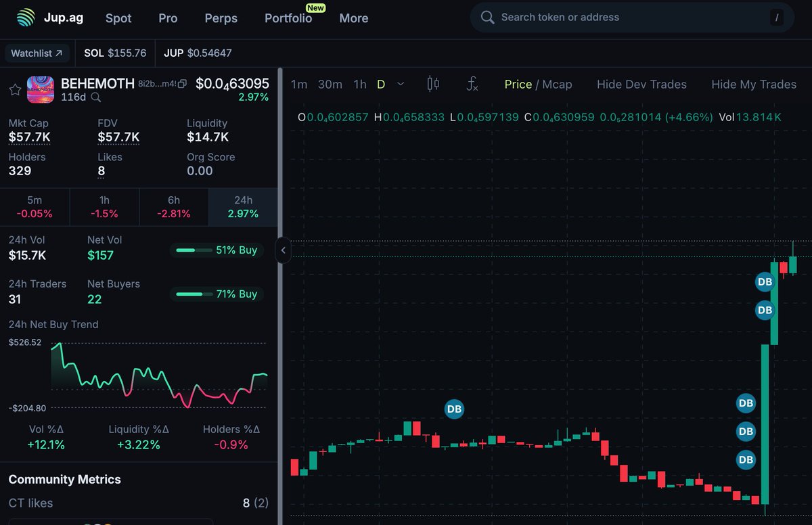The width and height of the screenshot is (812, 525).
Task: Open the fx indicators icon
Action: 472,84
